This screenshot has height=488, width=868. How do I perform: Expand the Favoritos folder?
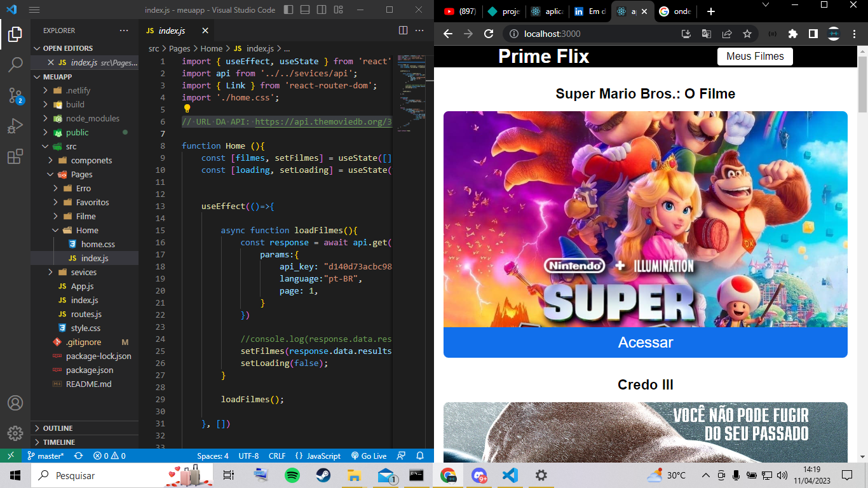coord(85,202)
